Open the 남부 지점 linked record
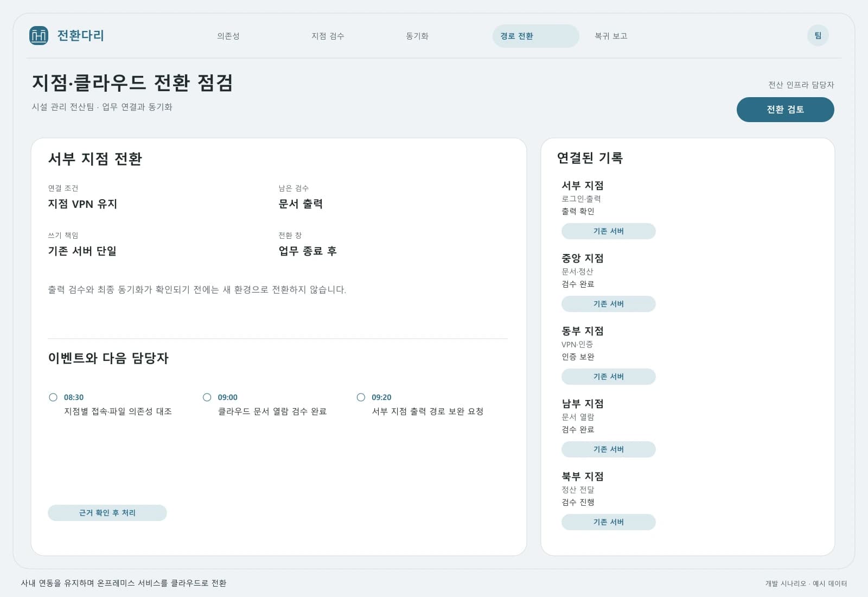 tap(583, 404)
